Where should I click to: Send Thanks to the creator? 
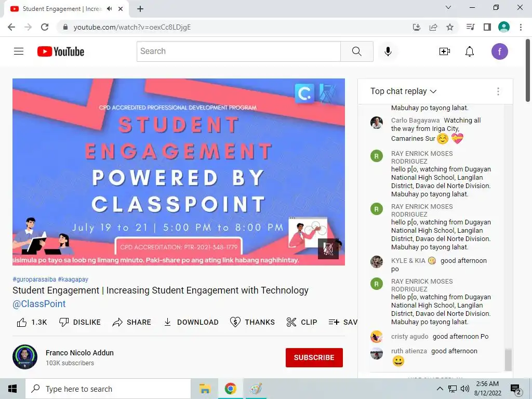point(252,322)
